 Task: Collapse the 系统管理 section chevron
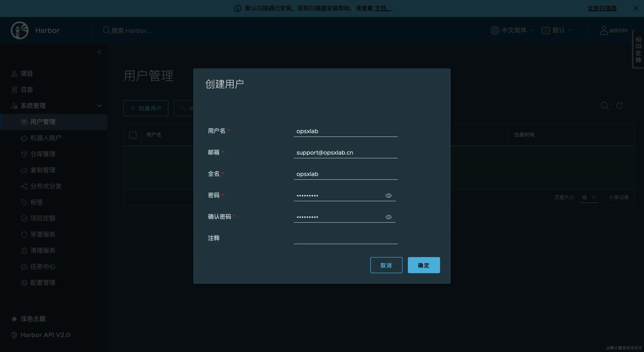[x=99, y=106]
